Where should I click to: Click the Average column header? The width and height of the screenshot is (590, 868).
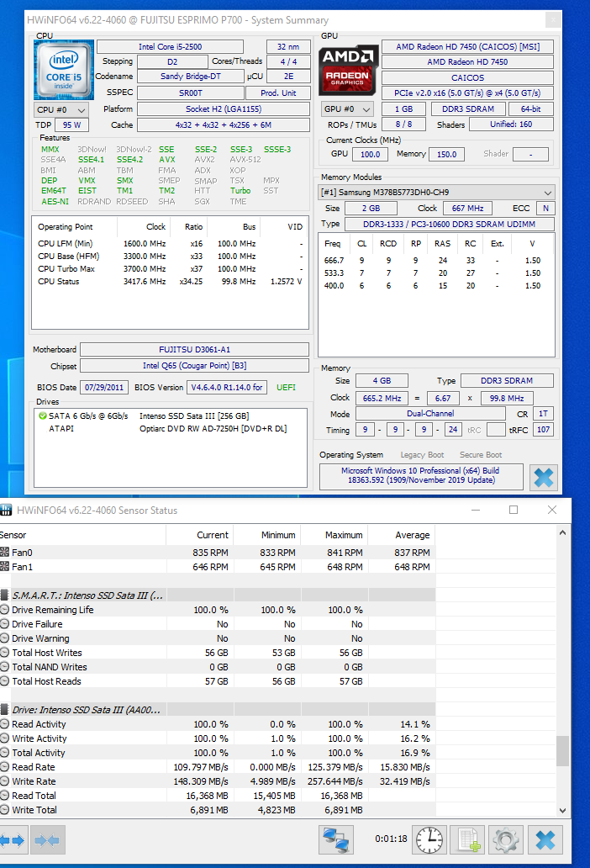[402, 535]
